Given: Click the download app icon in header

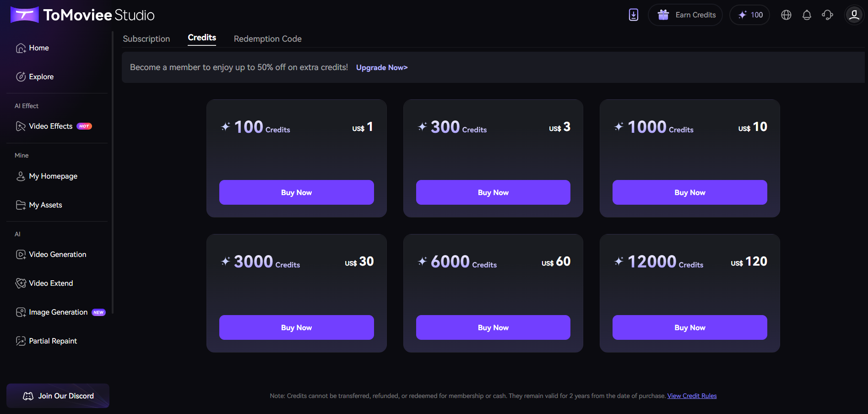Looking at the screenshot, I should [x=633, y=15].
